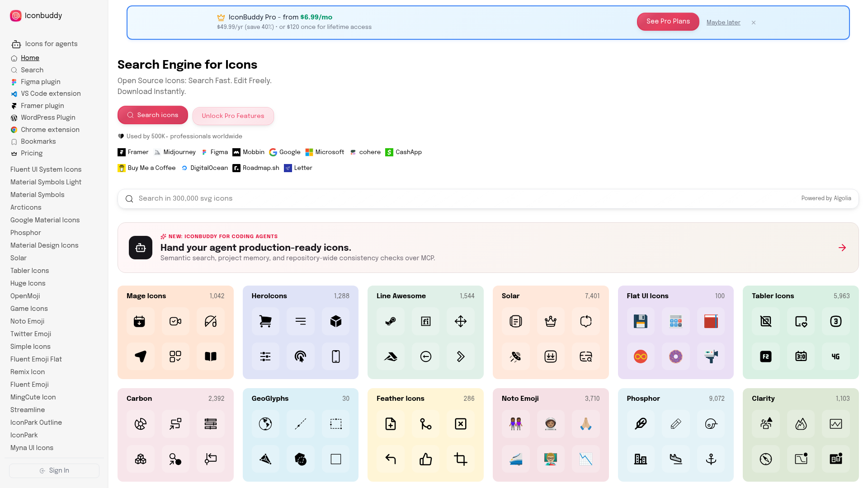Open Icons for agents in sidebar

click(44, 44)
